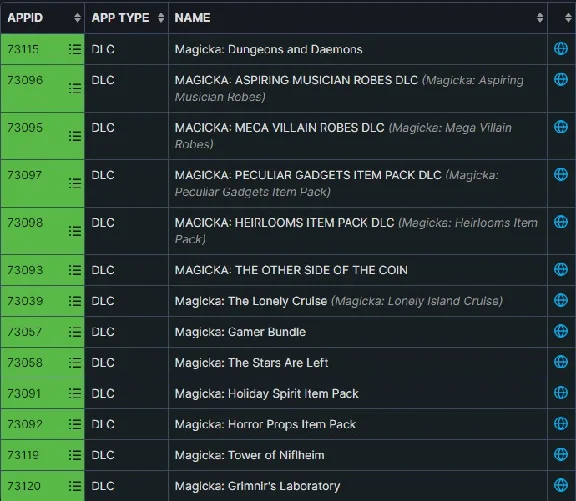Select 'MAGICKA: THE OTHER SIDE OF THE COIN'
The image size is (576, 501).
291,270
